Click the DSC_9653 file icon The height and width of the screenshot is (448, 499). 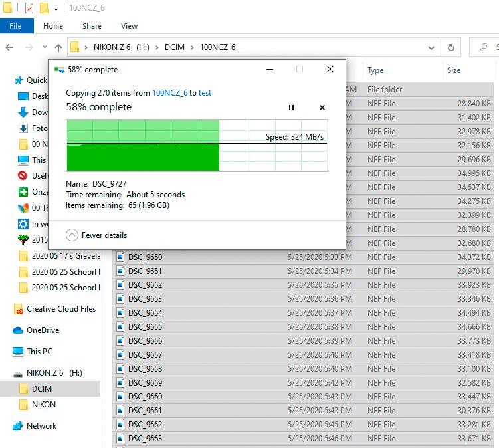tap(120, 299)
